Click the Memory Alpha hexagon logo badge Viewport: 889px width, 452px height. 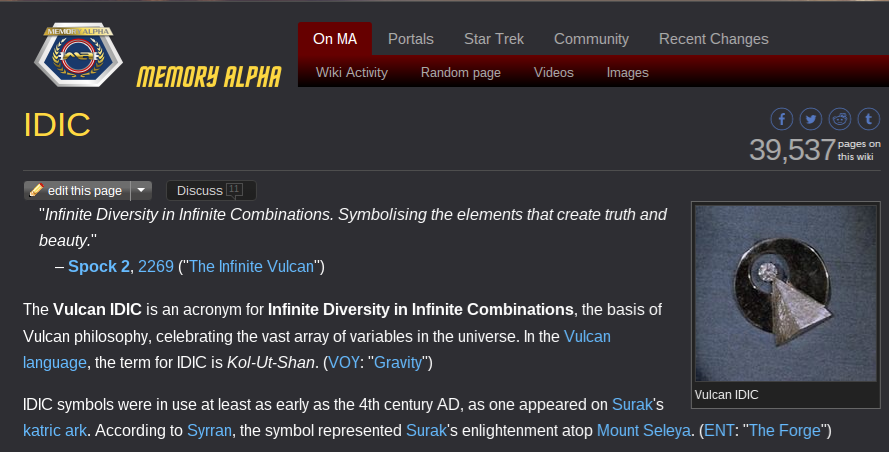click(x=78, y=56)
